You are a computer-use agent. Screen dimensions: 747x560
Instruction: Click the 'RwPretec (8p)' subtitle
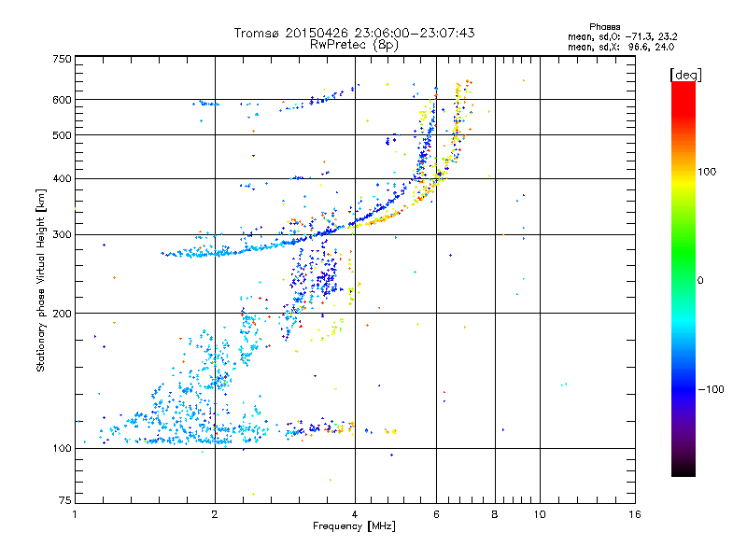click(x=354, y=45)
